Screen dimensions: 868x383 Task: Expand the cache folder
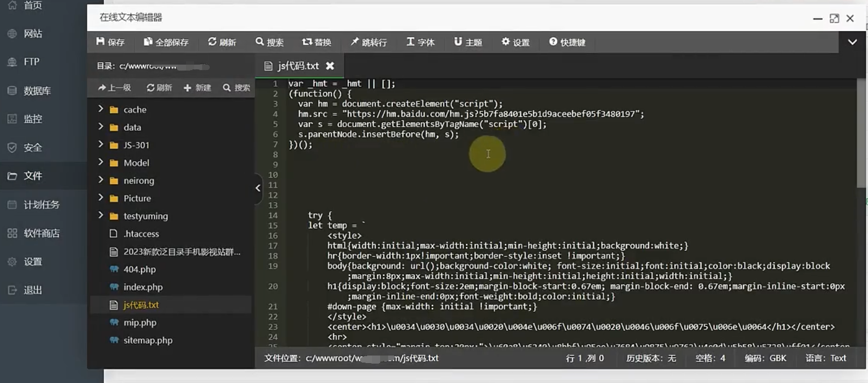pos(101,109)
